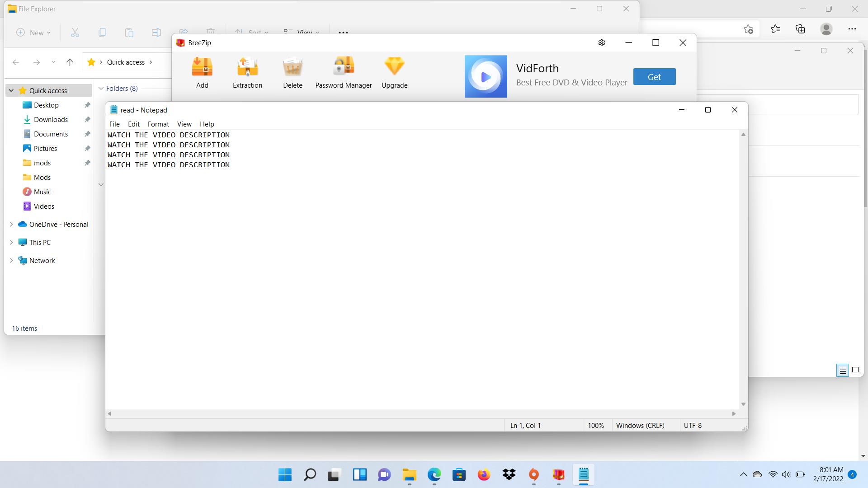Open the BreeZip Password Manager
Viewport: 868px width, 488px height.
343,67
